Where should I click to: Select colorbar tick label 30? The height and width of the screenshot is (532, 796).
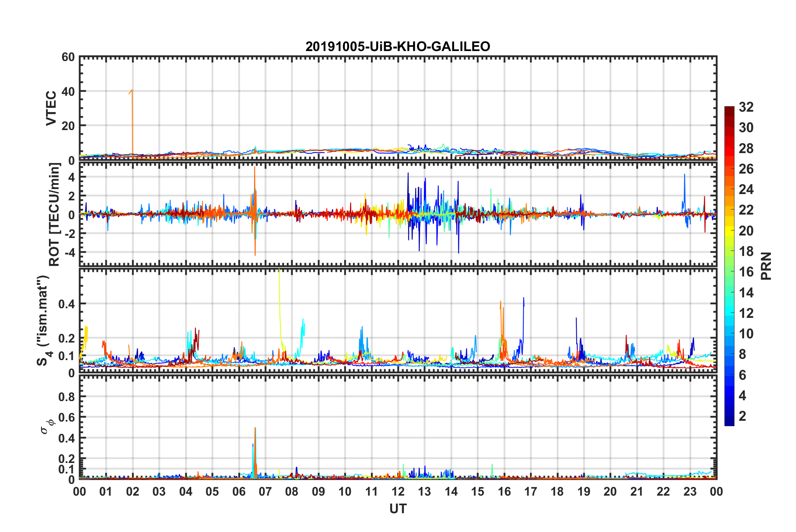746,128
